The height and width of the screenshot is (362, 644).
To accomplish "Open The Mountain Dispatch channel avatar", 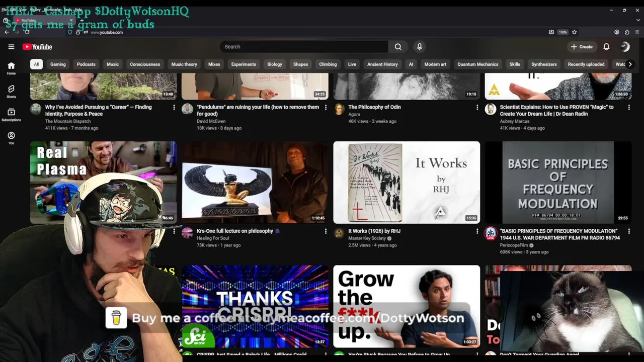I will click(36, 109).
